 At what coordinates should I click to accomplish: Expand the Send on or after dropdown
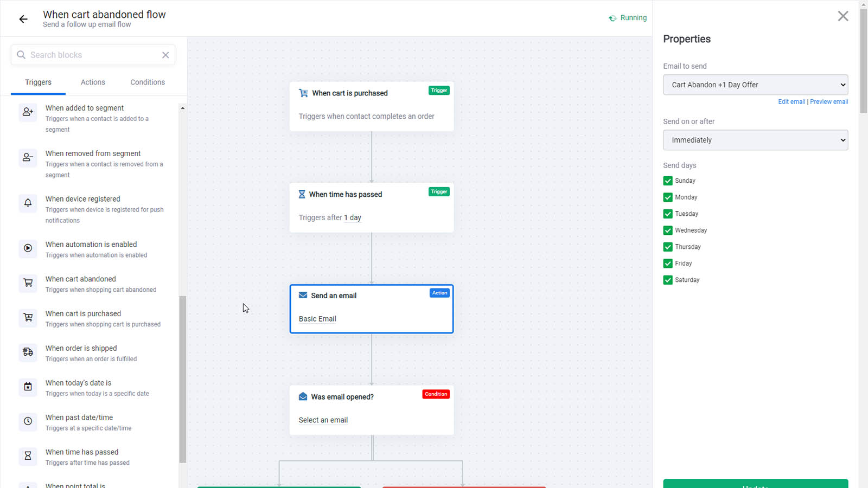pyautogui.click(x=755, y=140)
